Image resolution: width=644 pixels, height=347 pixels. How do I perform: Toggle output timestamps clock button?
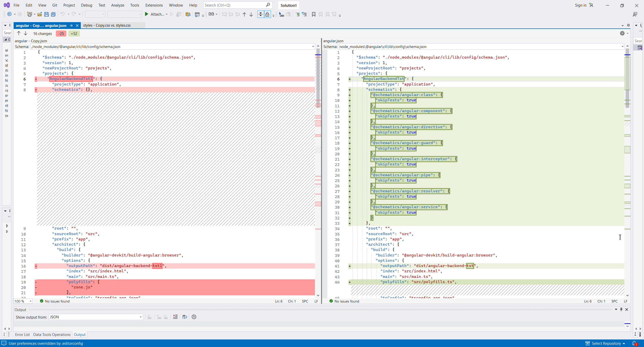pos(194,317)
